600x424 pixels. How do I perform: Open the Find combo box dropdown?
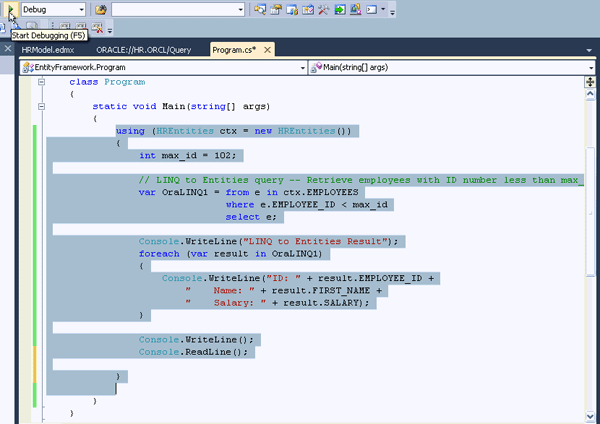(x=240, y=9)
